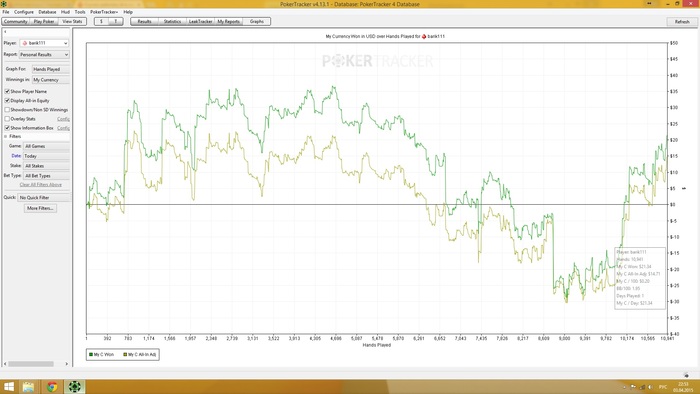Open Winnings In My Currency selector
This screenshot has height=394, width=700.
50,80
